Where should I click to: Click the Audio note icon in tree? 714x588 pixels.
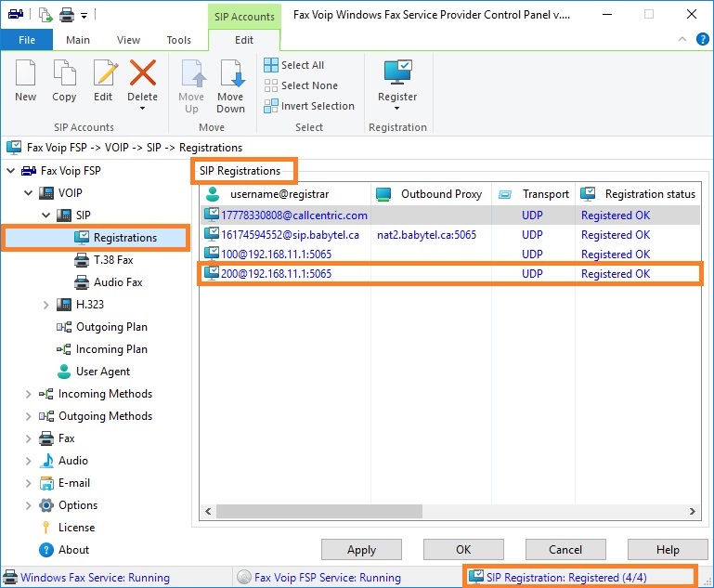coord(46,461)
